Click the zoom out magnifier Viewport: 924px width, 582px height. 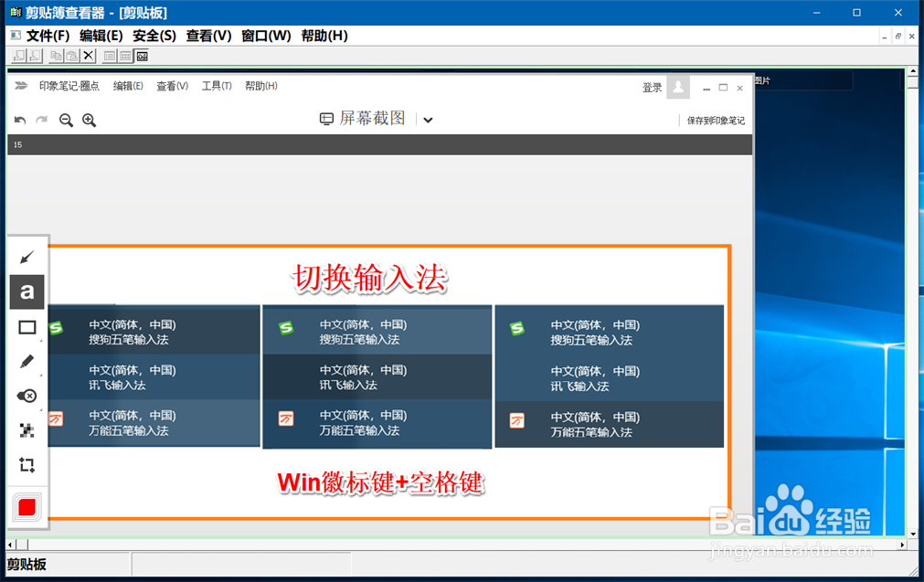click(x=66, y=121)
